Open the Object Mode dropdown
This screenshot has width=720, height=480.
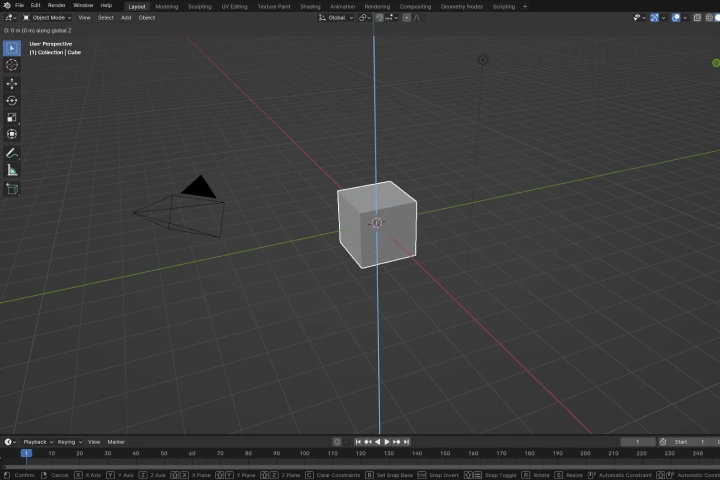pos(47,18)
